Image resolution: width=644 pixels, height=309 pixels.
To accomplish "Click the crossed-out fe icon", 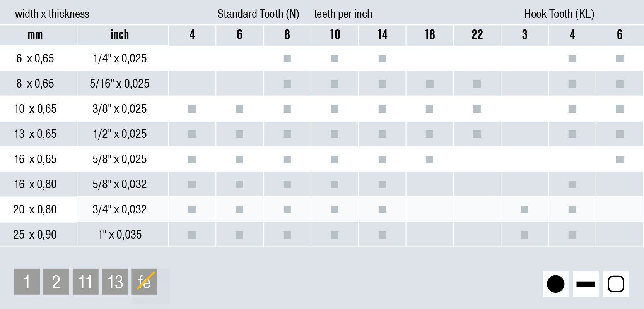I will (x=144, y=282).
